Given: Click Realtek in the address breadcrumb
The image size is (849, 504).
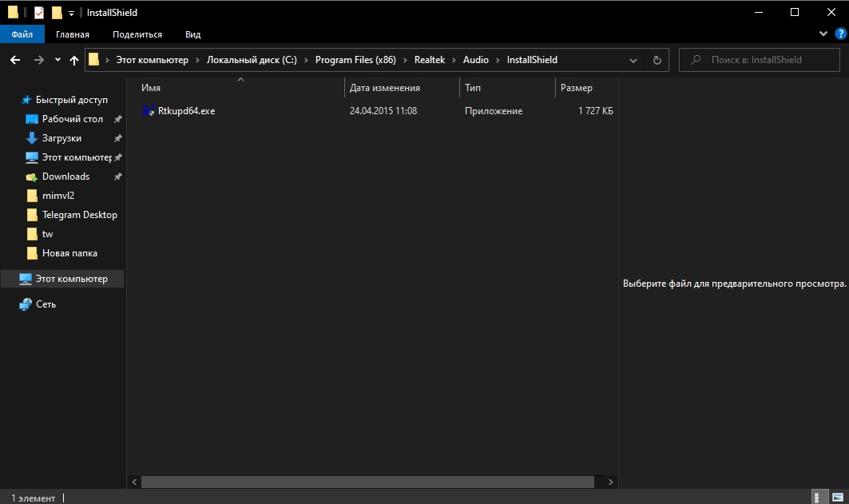Looking at the screenshot, I should click(x=430, y=60).
